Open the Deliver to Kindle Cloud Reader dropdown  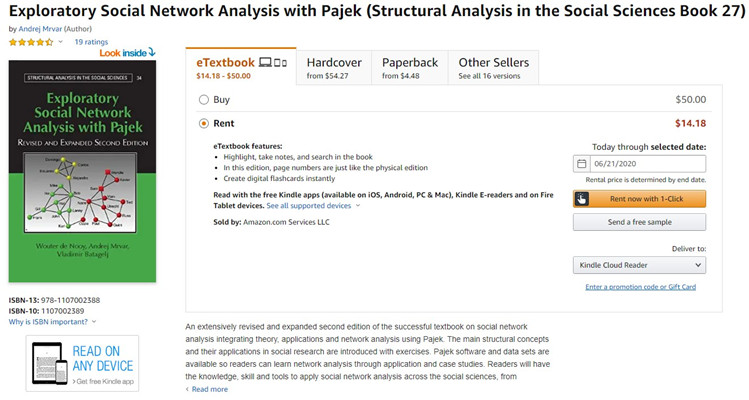(639, 266)
